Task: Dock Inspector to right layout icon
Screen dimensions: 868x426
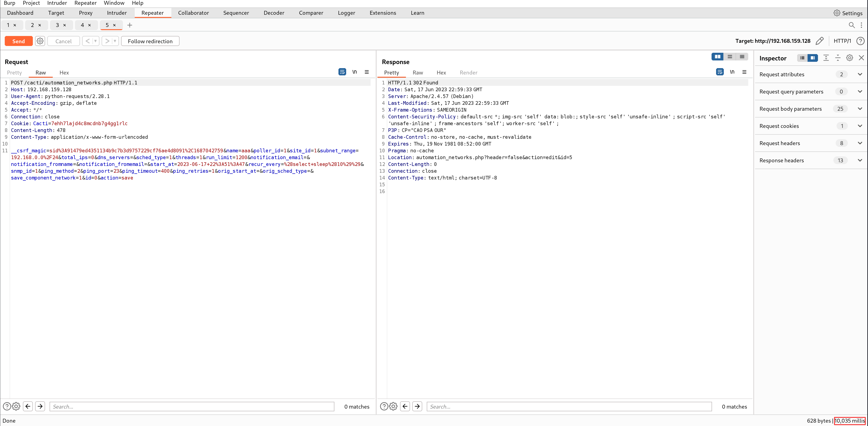Action: pyautogui.click(x=813, y=58)
